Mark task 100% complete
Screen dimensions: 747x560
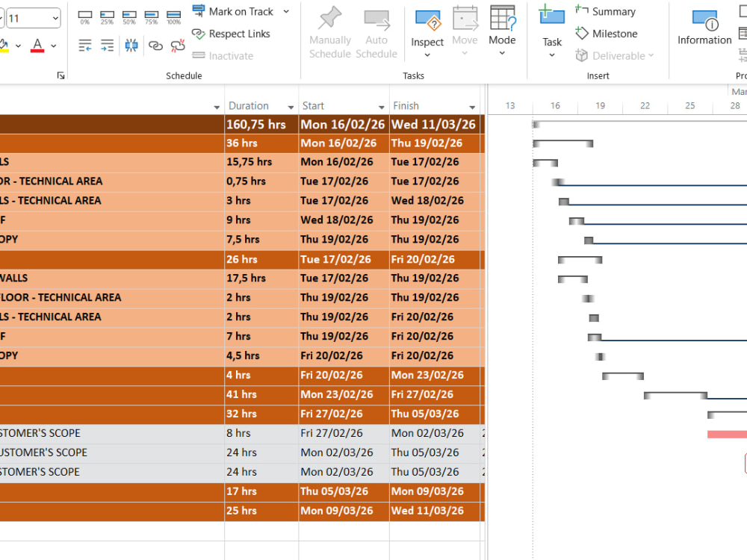pos(173,18)
